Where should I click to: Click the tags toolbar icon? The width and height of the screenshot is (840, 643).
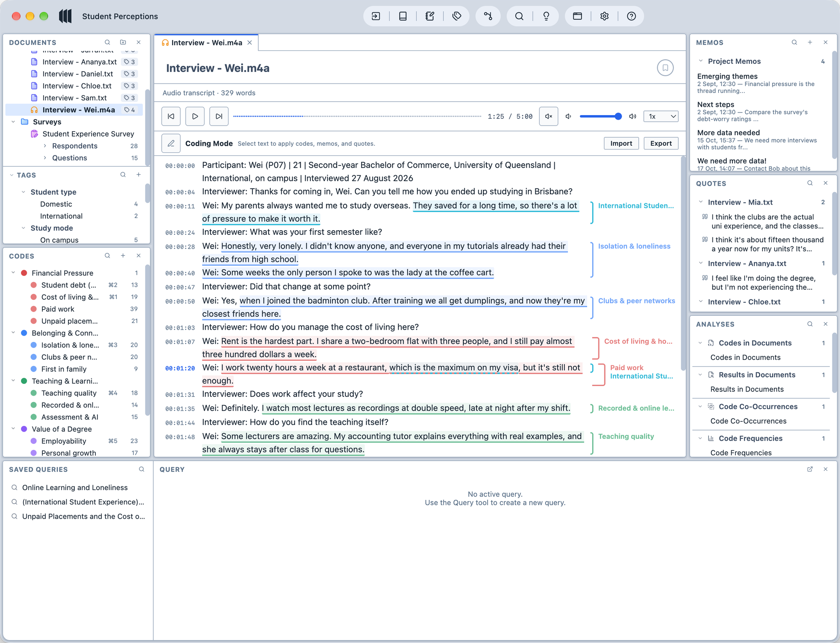(457, 16)
